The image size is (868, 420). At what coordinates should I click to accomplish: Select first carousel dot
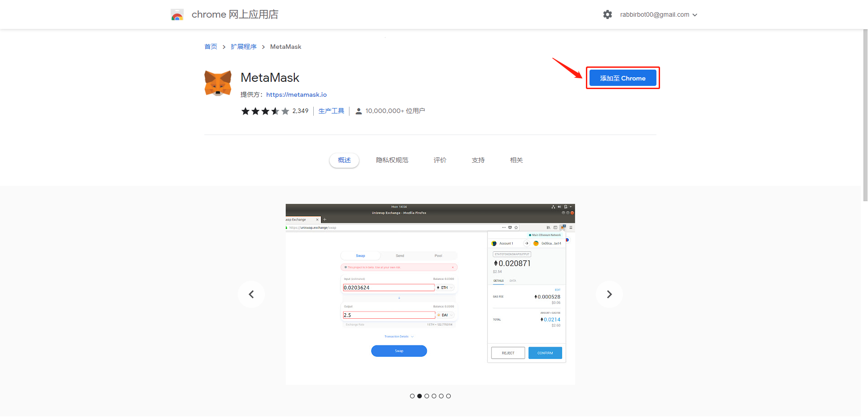tap(412, 396)
